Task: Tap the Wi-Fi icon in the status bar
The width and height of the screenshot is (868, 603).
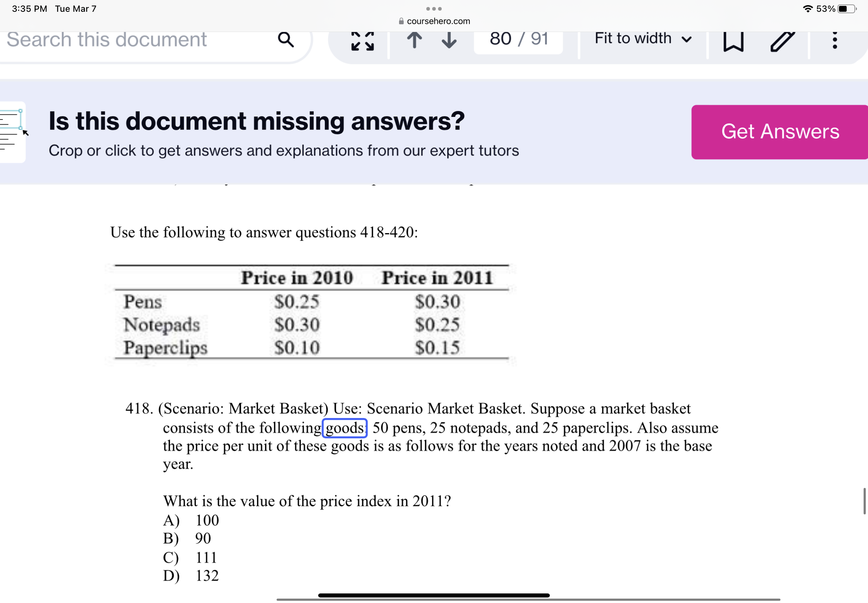Action: click(x=808, y=8)
